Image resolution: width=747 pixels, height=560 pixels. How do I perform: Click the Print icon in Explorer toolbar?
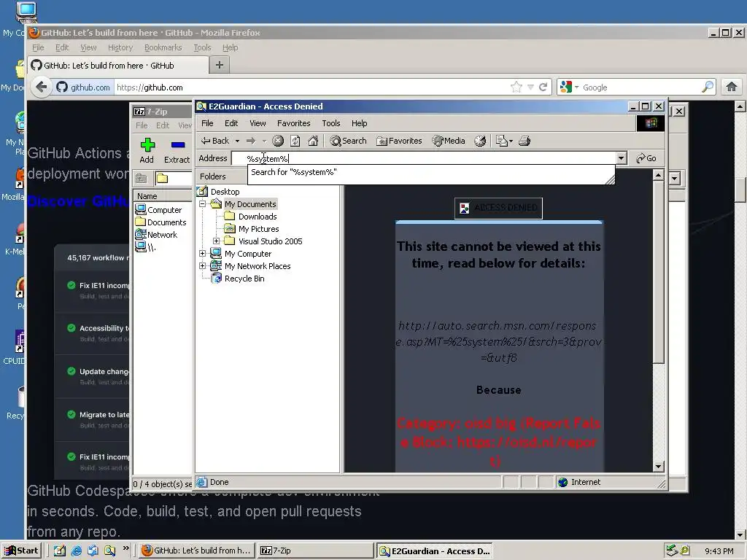pyautogui.click(x=525, y=141)
